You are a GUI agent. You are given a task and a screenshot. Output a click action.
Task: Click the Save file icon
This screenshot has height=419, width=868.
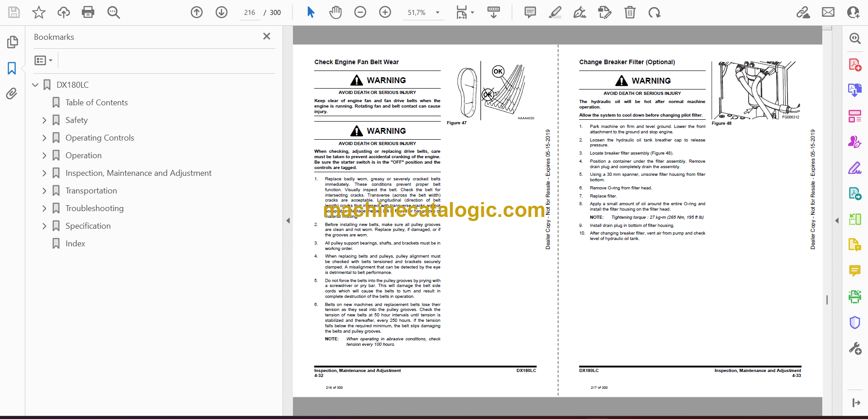[x=14, y=12]
